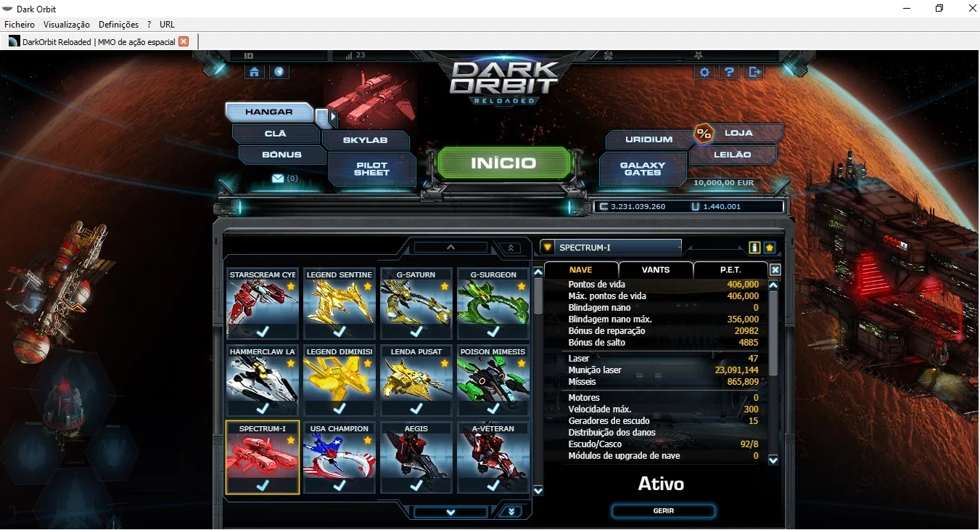This screenshot has height=530, width=980.
Task: Click the stats panel scrollbar thumb
Action: point(773,334)
